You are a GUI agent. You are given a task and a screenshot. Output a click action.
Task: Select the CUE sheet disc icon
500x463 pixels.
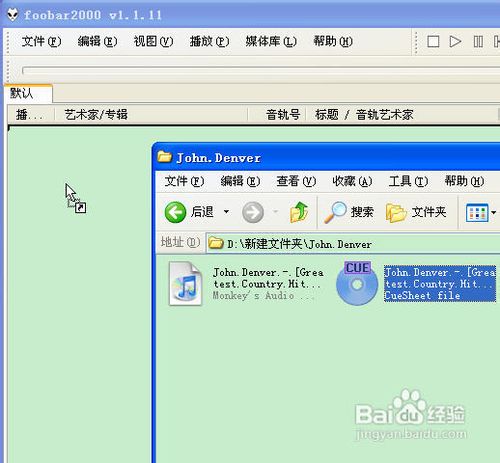point(357,283)
